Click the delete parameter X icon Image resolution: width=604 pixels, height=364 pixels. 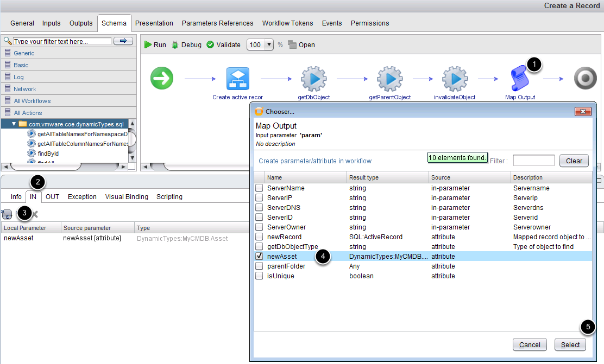pyautogui.click(x=35, y=214)
